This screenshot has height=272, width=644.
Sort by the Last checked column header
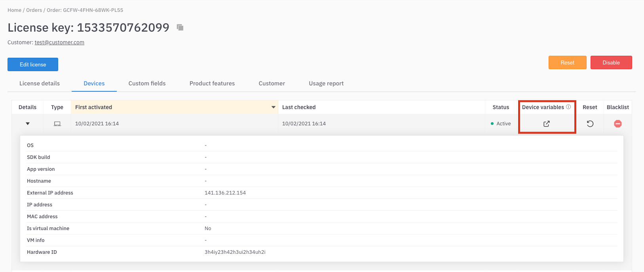299,107
